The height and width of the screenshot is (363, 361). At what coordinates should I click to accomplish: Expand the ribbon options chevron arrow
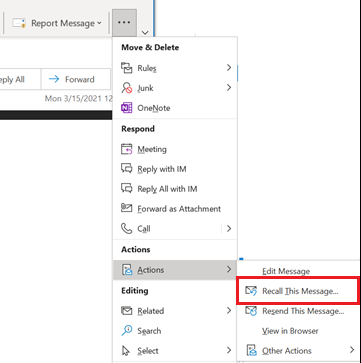point(145,33)
